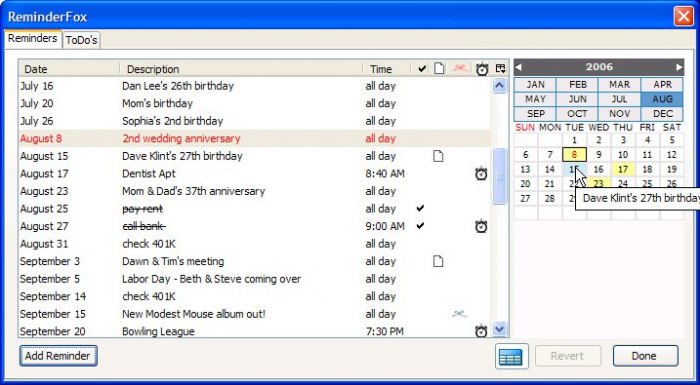Select OCT in the month grid
The width and height of the screenshot is (700, 385).
(577, 113)
